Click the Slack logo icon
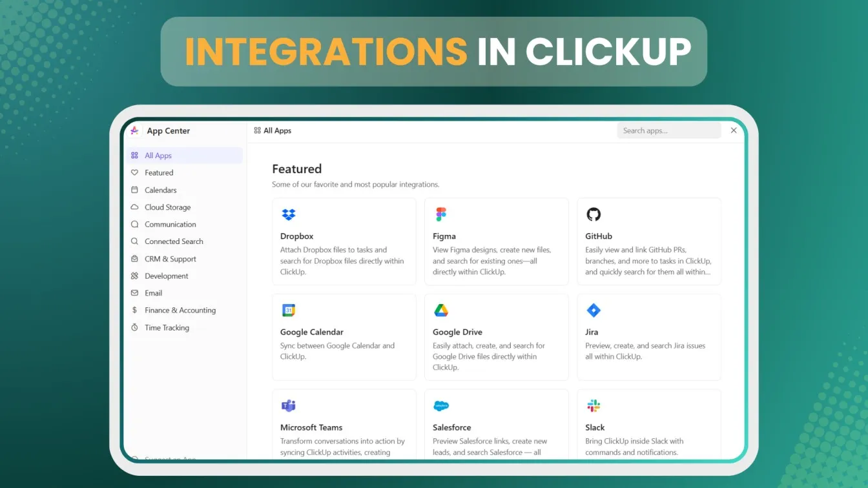This screenshot has height=488, width=868. (594, 406)
